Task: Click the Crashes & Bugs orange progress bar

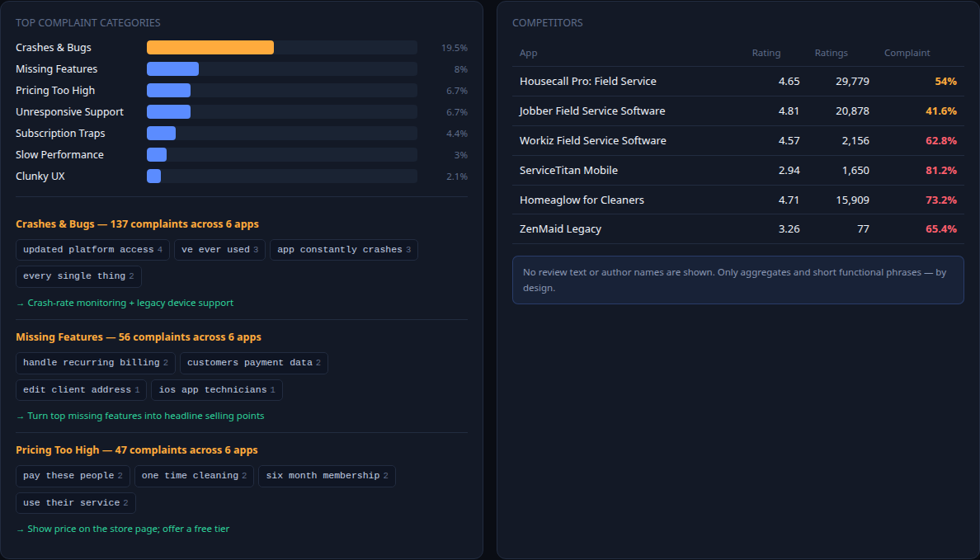Action: 210,48
